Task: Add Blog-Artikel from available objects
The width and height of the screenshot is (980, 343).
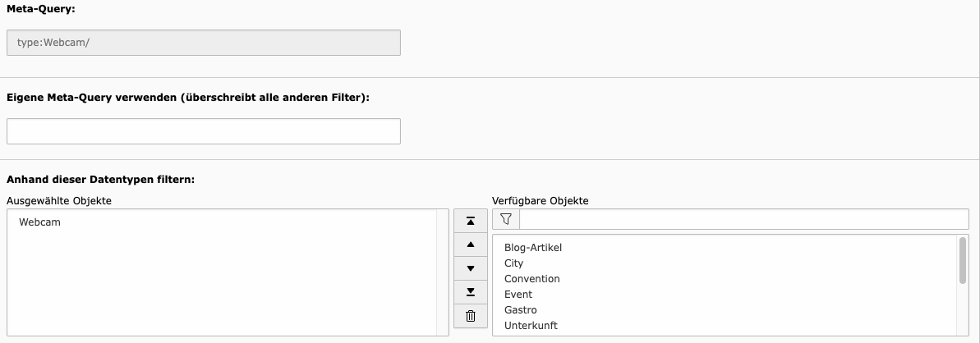Action: [533, 248]
